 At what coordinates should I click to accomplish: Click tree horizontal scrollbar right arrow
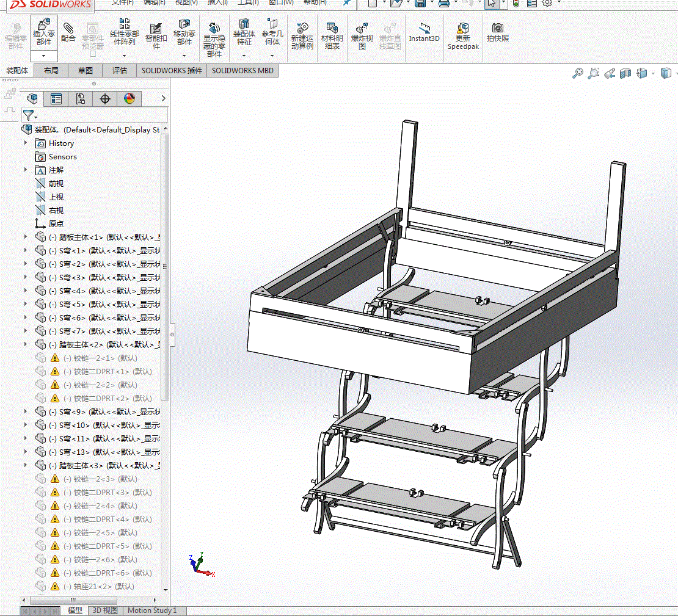(x=155, y=600)
